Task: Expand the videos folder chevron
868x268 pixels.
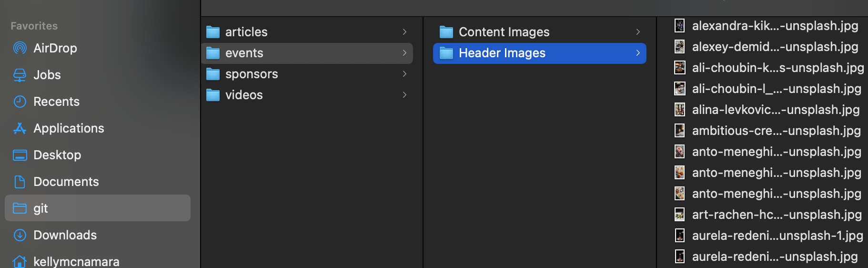Action: 404,95
